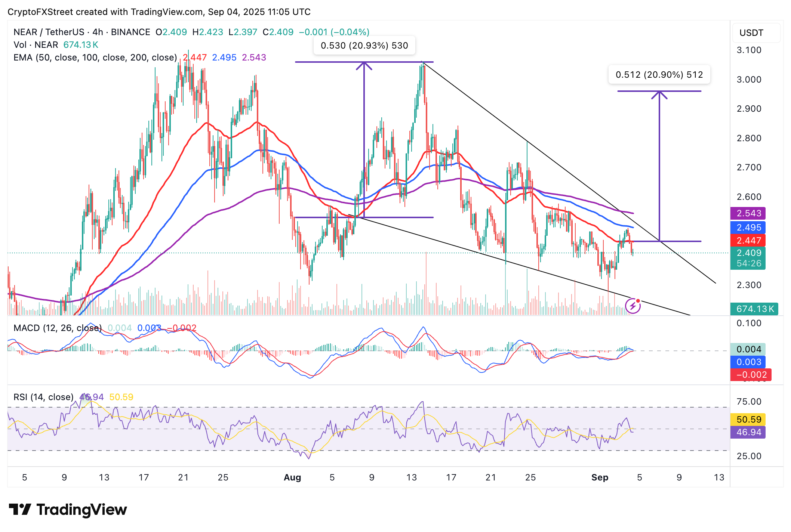Screen dimensions: 791x532
Task: Click the Aug label on time axis
Action: [x=292, y=477]
